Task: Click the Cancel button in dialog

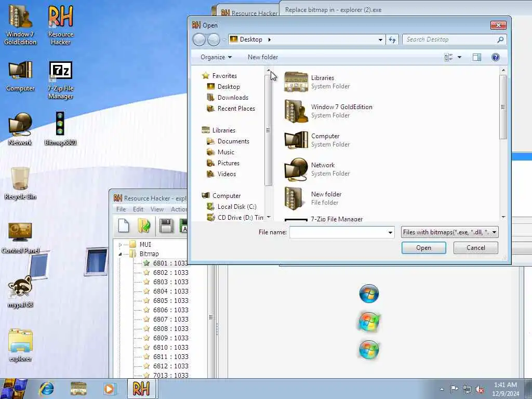Action: tap(476, 248)
